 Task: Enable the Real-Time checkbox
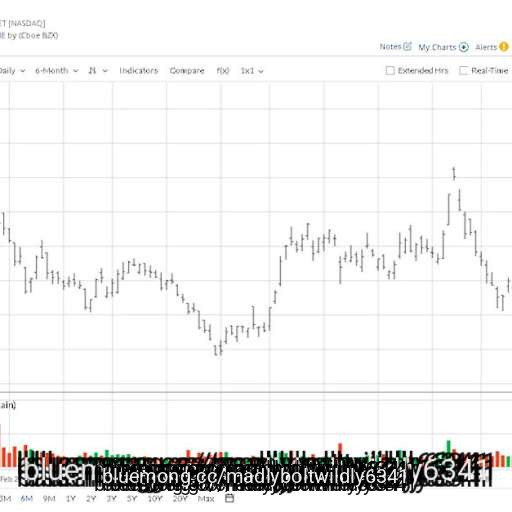(x=463, y=70)
